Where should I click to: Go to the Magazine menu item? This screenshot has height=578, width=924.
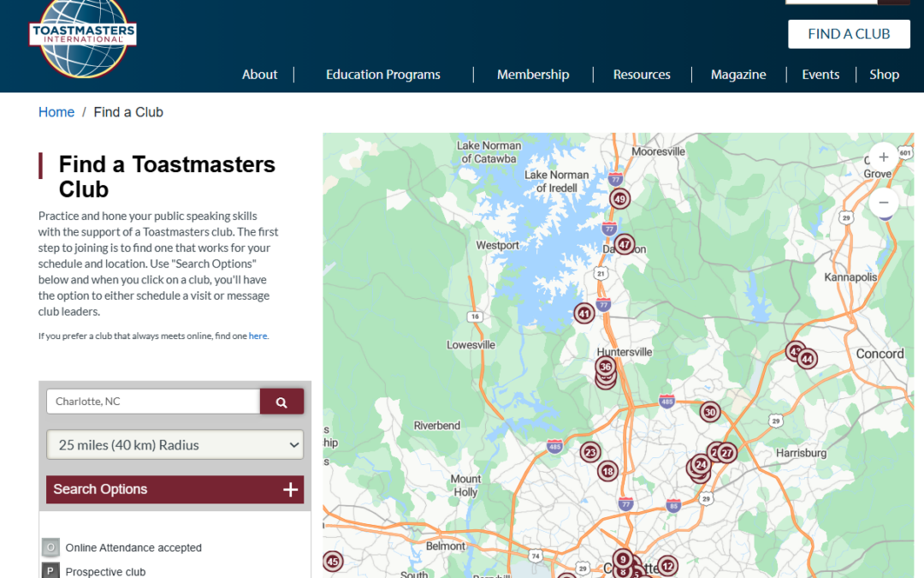coord(738,74)
